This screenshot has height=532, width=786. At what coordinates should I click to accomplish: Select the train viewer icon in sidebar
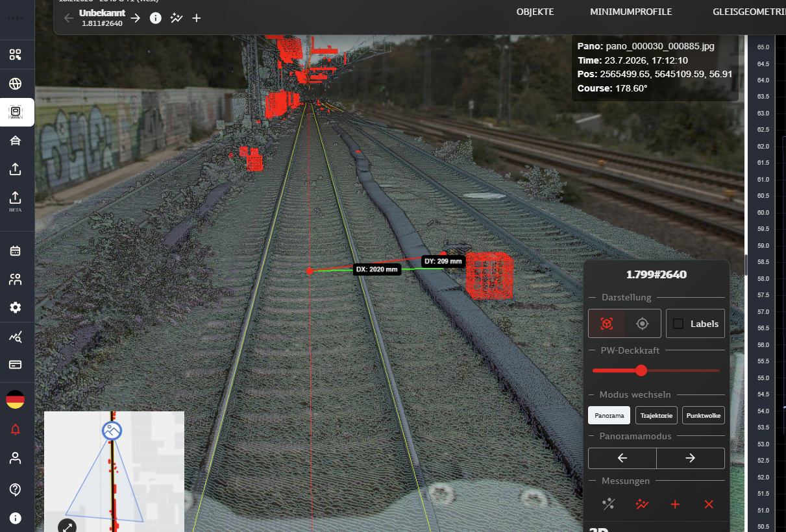[x=16, y=112]
